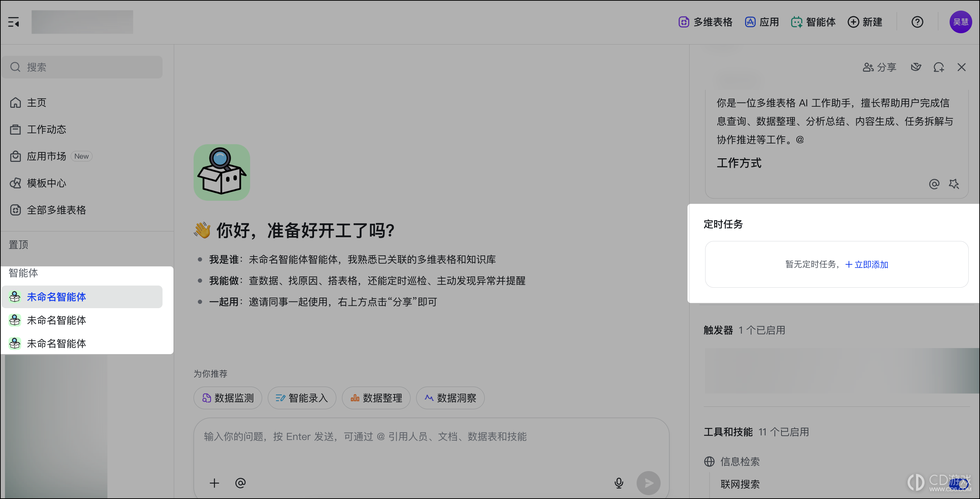Viewport: 980px width, 499px height.
Task: Focus the 搜索 search field
Action: click(82, 67)
